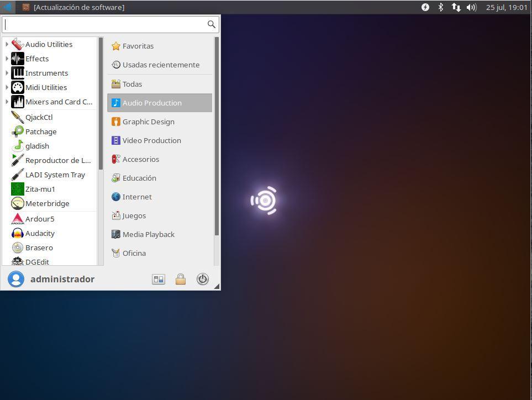
Task: Open Brasero disc burner
Action: click(39, 248)
